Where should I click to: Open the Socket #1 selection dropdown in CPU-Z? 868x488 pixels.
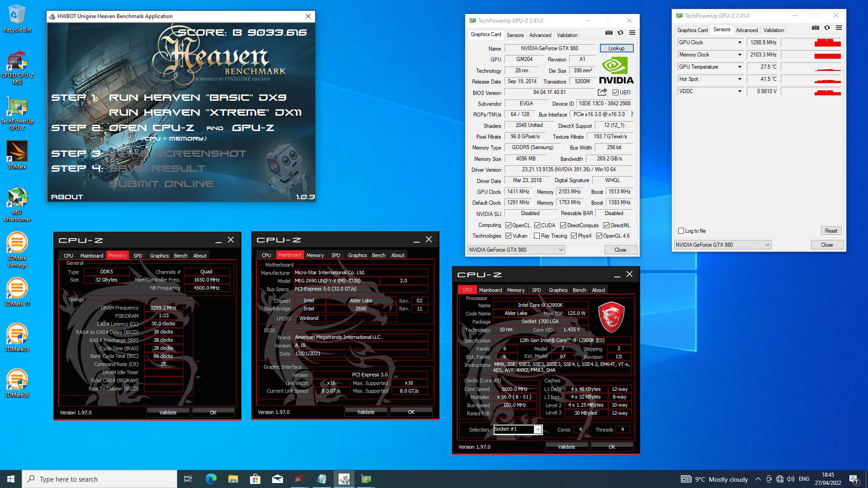point(538,430)
